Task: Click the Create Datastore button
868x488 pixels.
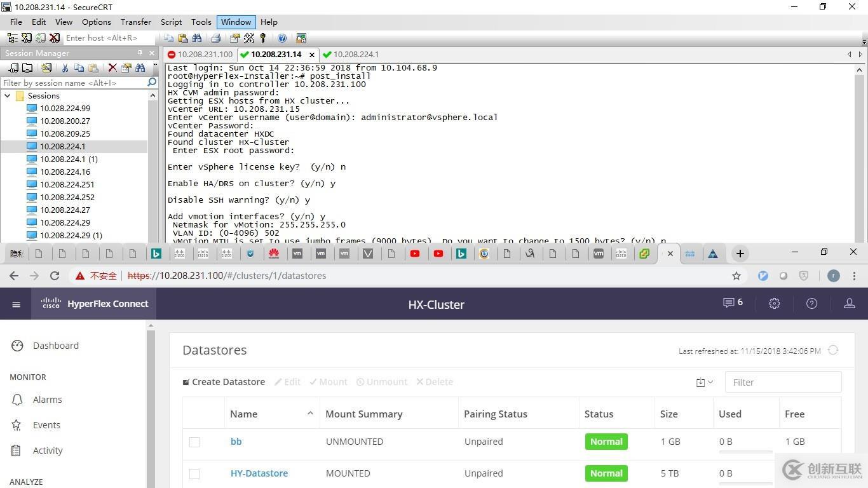Action: tap(224, 382)
